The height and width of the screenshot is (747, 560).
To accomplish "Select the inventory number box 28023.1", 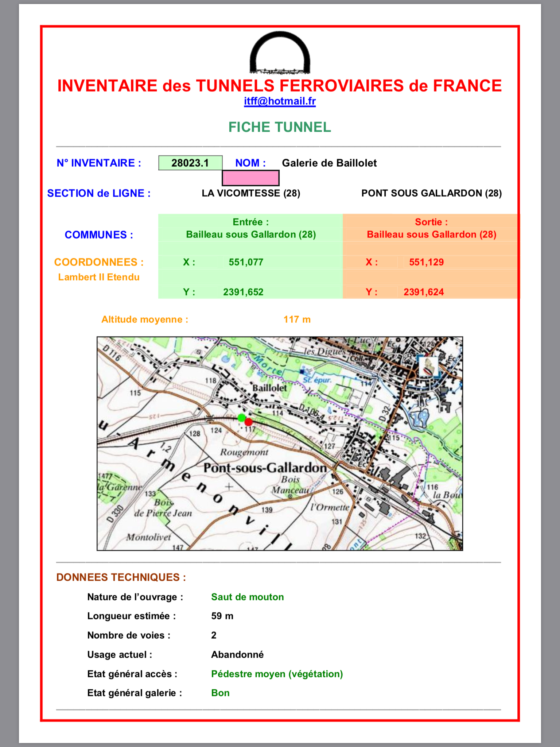I will click(x=190, y=163).
